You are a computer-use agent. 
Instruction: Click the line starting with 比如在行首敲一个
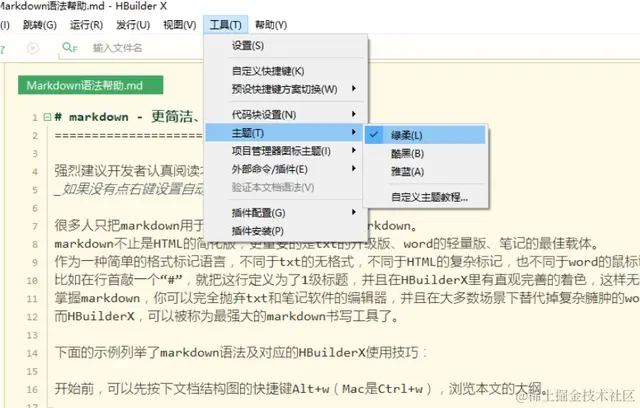tap(347, 280)
